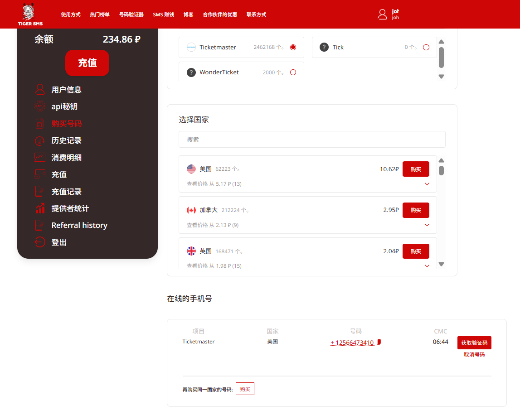
Task: Click 获取验证码 button
Action: coord(474,343)
